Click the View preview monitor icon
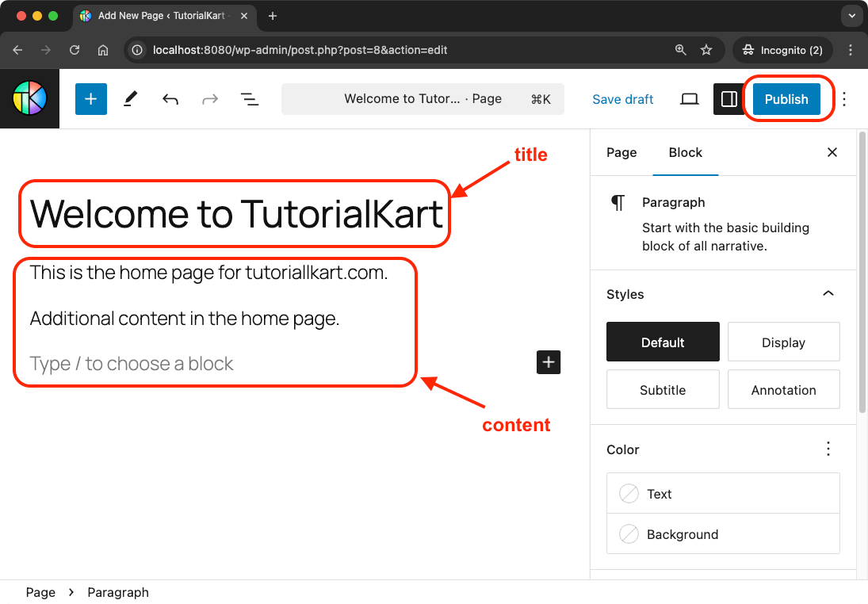This screenshot has width=868, height=604. 689,98
